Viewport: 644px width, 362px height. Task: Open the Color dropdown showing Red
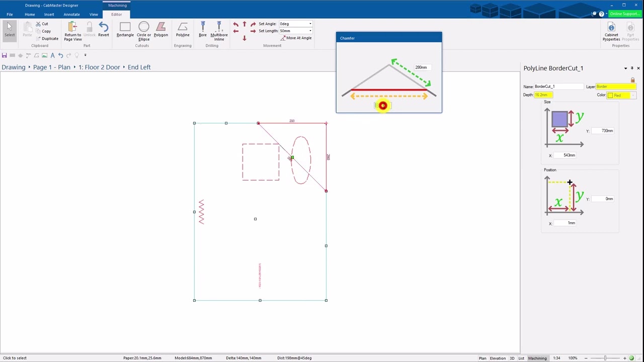click(633, 96)
